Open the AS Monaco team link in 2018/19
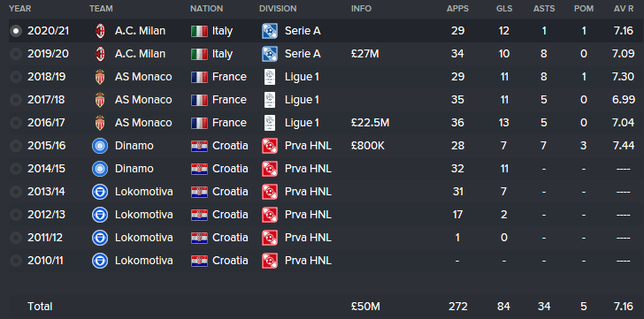 click(143, 77)
